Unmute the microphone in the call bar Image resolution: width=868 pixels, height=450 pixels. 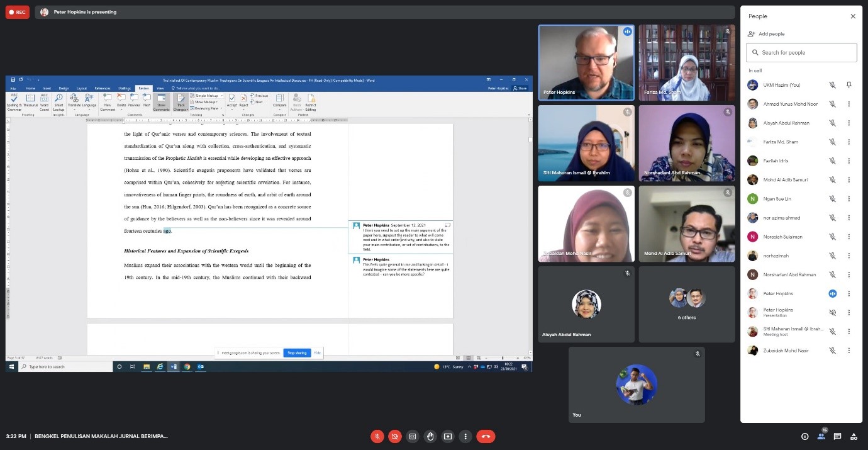pyautogui.click(x=377, y=436)
